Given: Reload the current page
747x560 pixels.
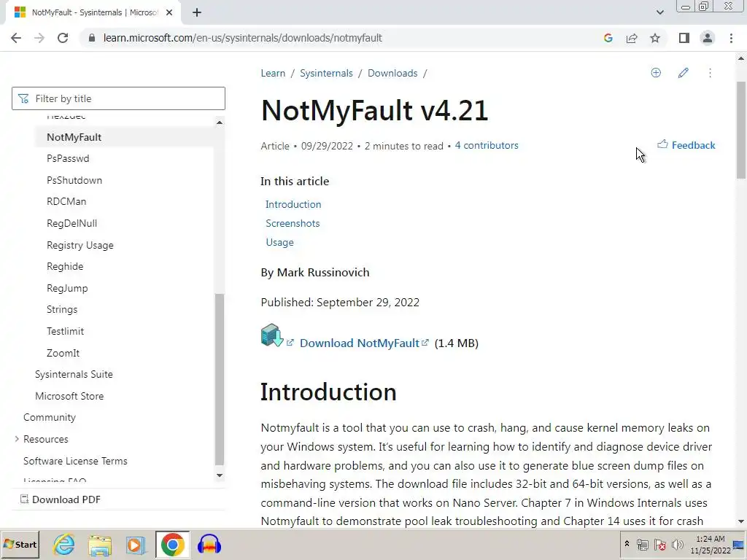Looking at the screenshot, I should coord(63,38).
